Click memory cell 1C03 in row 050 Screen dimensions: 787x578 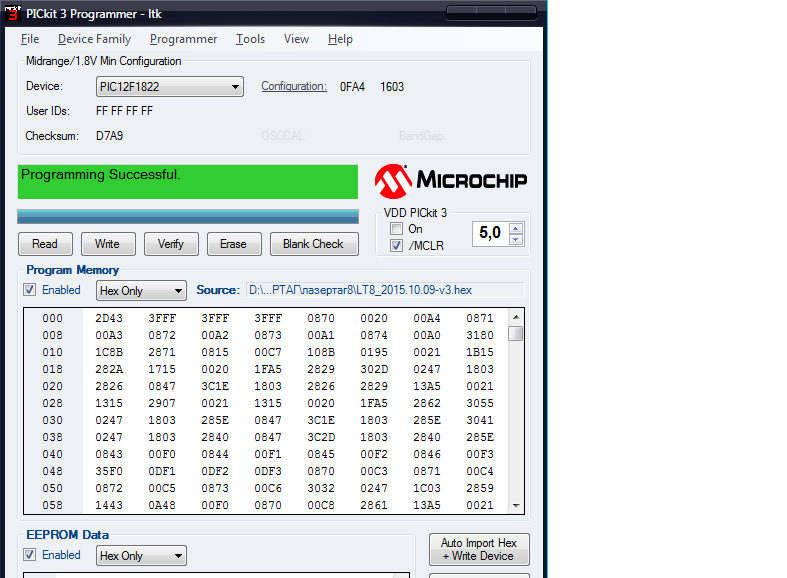(x=427, y=489)
